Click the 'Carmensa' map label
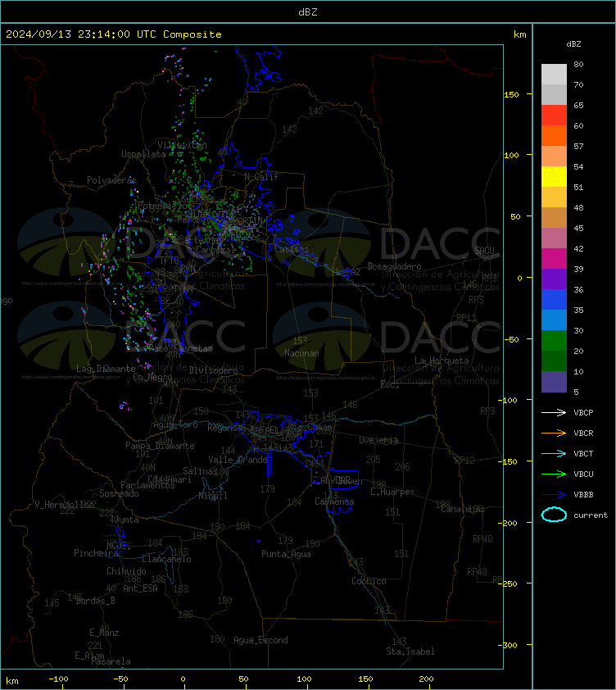 click(x=334, y=502)
